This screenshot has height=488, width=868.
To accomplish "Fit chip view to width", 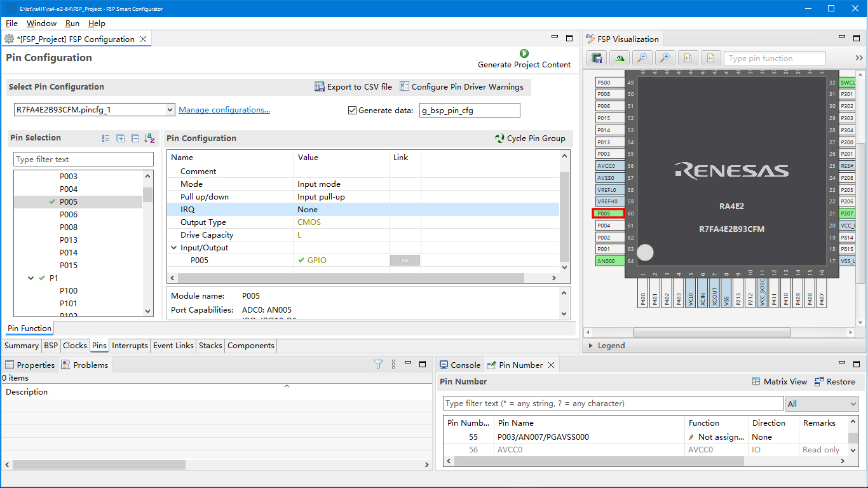I will click(x=711, y=58).
